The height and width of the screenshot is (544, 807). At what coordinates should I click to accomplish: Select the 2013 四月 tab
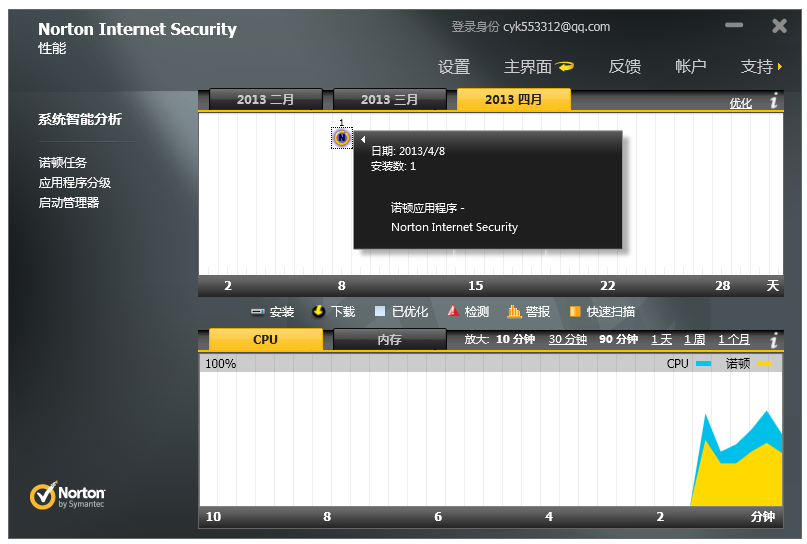pos(514,99)
